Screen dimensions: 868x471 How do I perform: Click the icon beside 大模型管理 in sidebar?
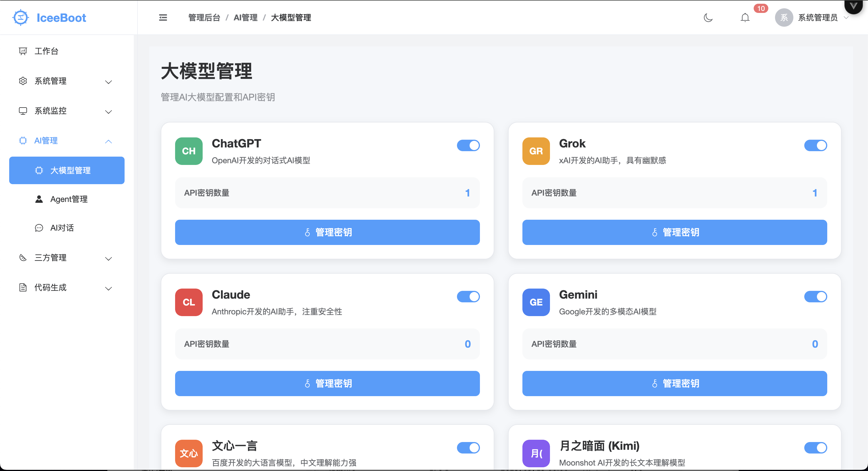(x=39, y=171)
